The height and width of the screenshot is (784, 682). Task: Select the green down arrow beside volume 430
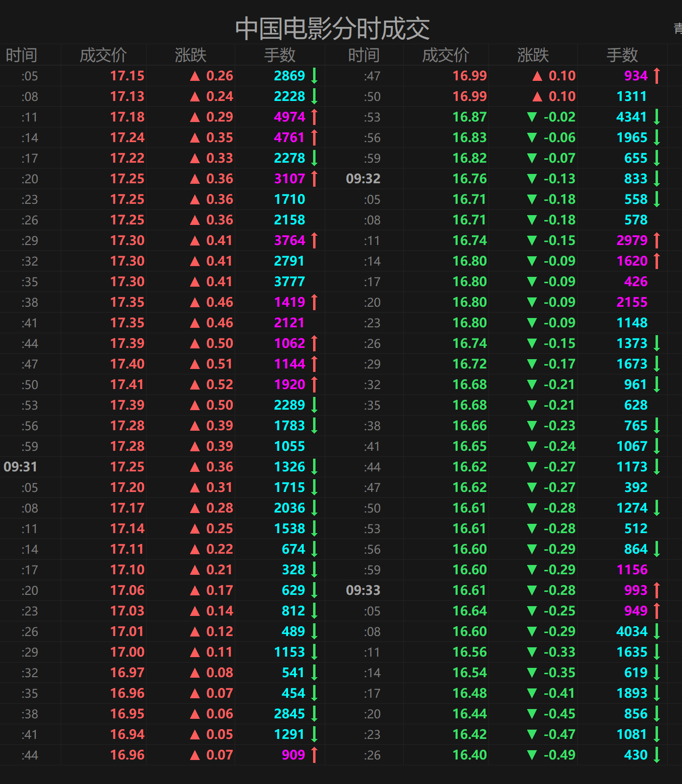coord(657,755)
